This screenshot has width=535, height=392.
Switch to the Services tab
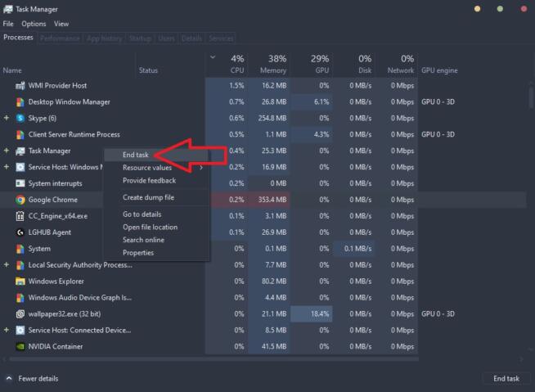(x=221, y=38)
